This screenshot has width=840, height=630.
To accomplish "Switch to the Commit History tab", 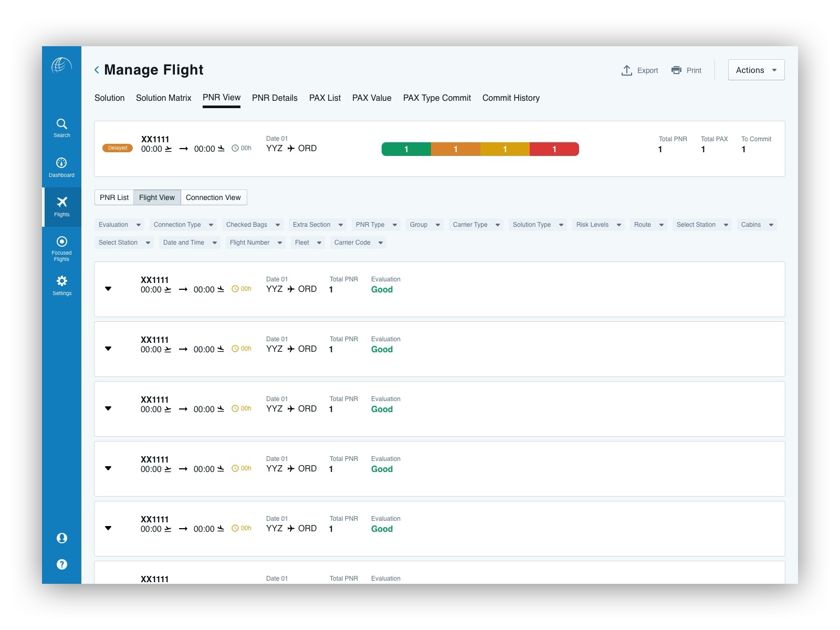I will [x=510, y=98].
